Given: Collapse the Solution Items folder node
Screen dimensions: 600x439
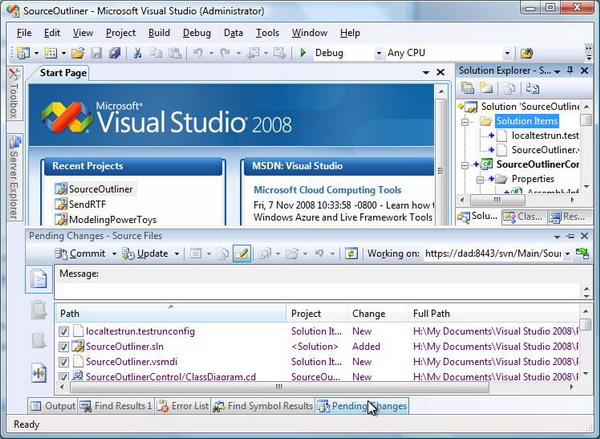Looking at the screenshot, I should tap(465, 122).
